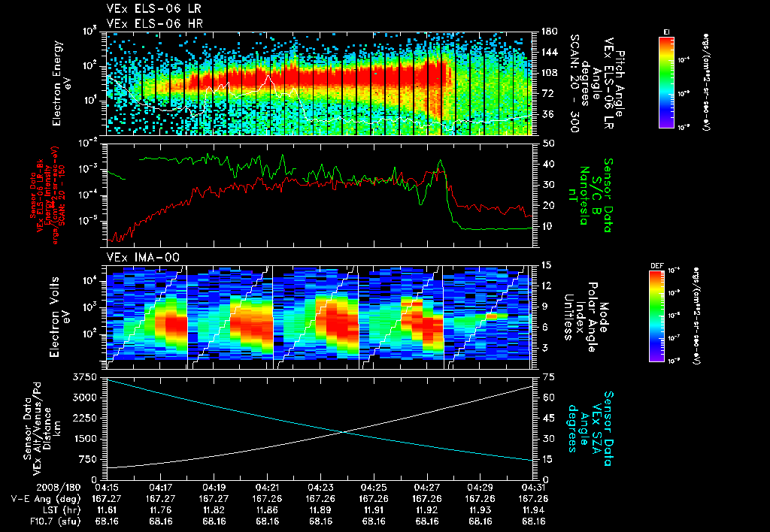Click the "DEF" label above the color bar
The image size is (770, 532).
click(657, 266)
